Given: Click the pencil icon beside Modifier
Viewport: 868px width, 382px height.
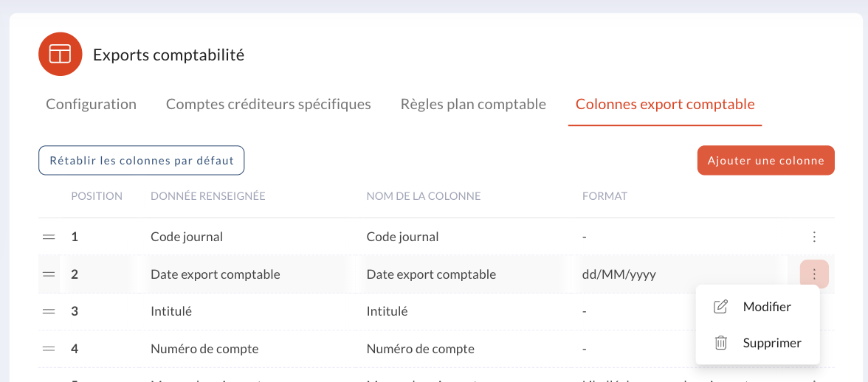Looking at the screenshot, I should [x=720, y=307].
